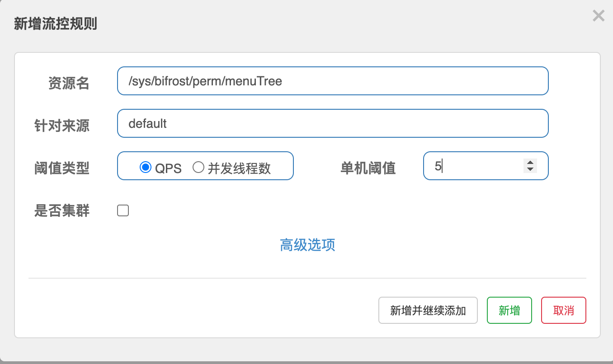Viewport: 613px width, 364px height.
Task: Click the 并发线程数 option label text
Action: tap(239, 168)
